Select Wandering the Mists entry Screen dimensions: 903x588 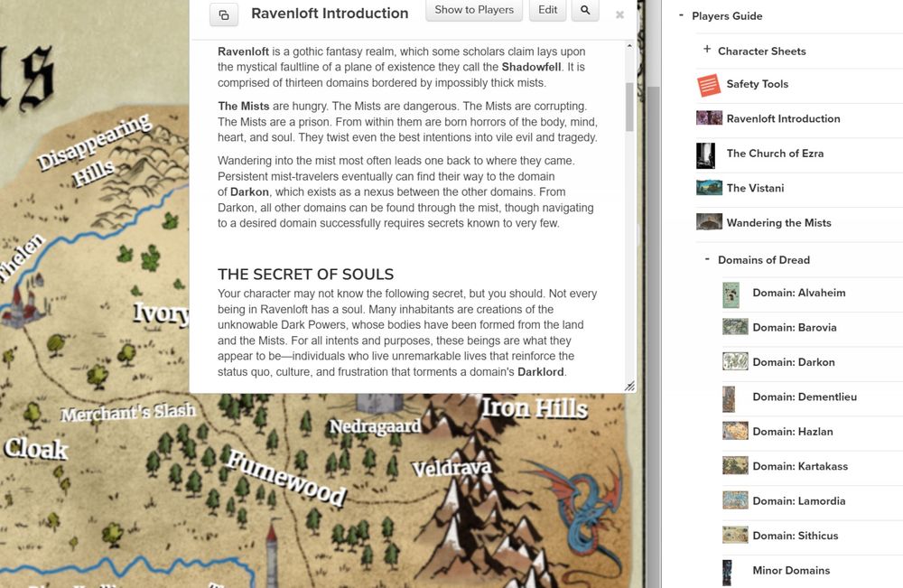point(778,223)
